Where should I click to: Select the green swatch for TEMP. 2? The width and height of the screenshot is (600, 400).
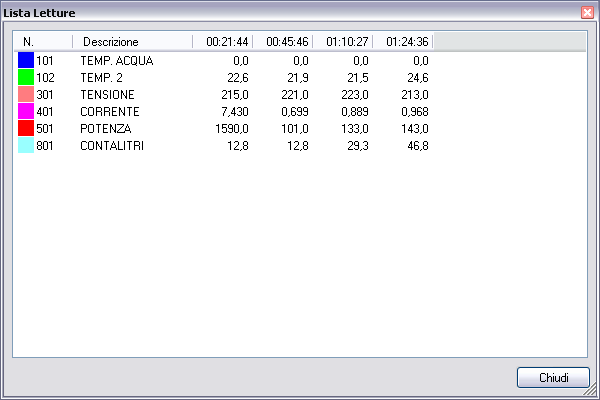(x=26, y=78)
